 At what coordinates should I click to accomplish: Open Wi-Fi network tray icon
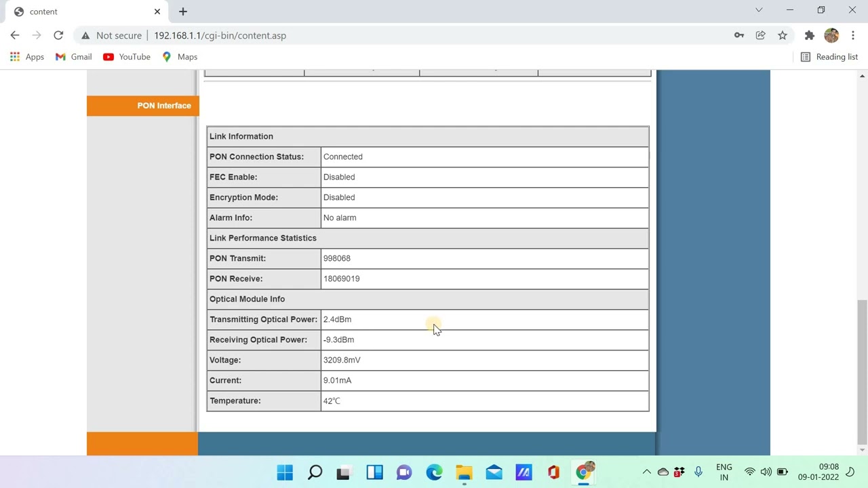click(x=749, y=472)
